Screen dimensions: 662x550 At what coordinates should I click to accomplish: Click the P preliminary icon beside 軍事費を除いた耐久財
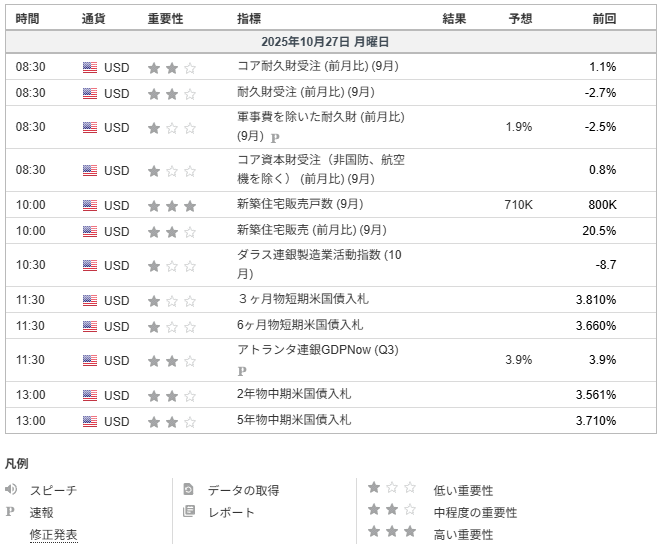(x=275, y=138)
